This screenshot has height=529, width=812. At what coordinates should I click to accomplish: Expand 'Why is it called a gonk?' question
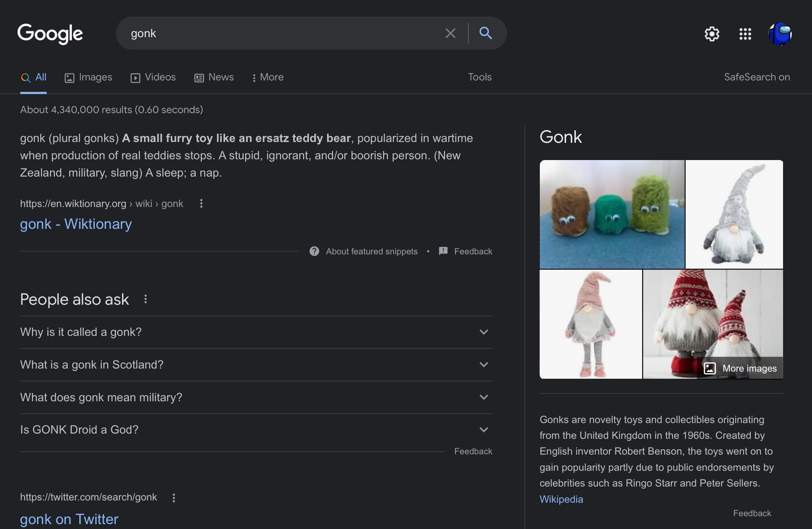click(x=484, y=332)
